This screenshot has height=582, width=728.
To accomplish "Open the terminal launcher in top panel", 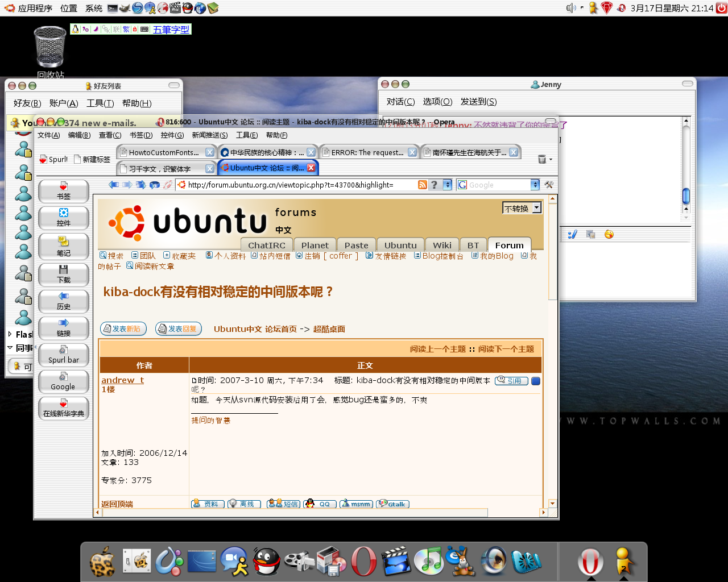I will click(x=113, y=8).
